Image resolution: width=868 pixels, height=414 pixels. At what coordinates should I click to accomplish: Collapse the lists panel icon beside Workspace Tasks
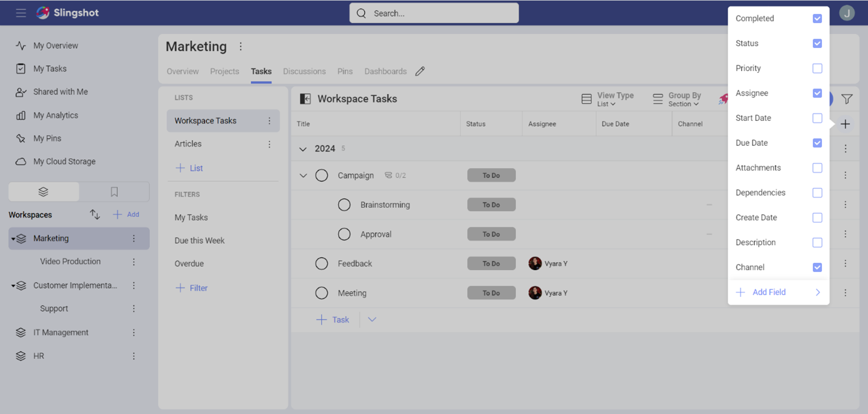305,99
